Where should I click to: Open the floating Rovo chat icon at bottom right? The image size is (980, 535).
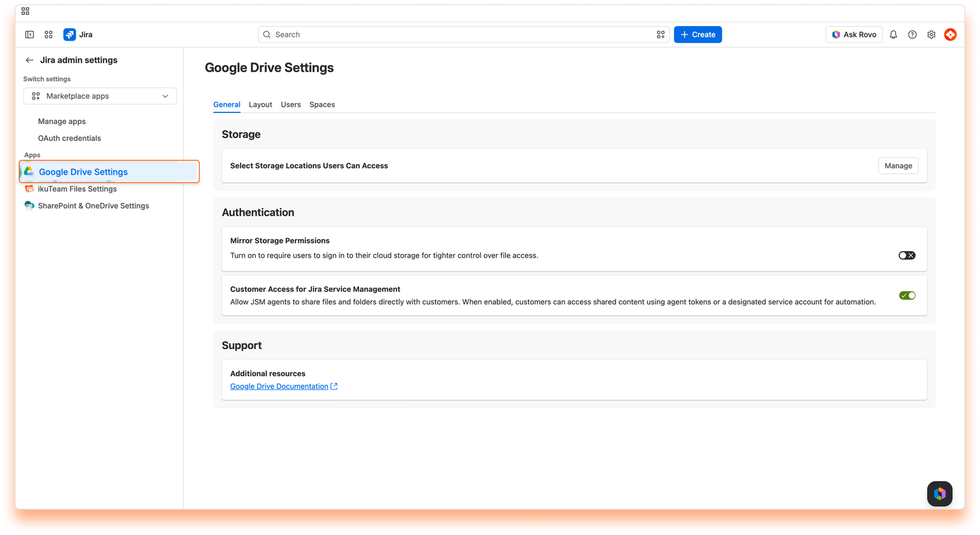click(939, 494)
